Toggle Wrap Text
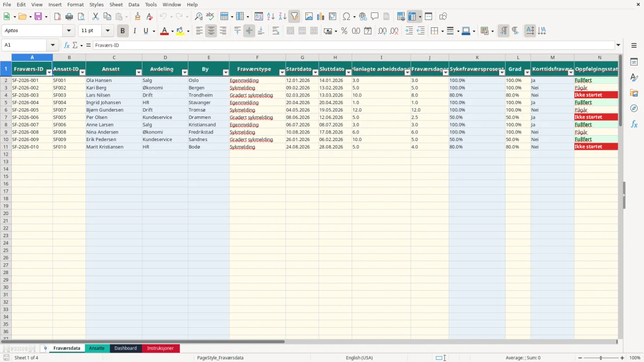 point(276,31)
